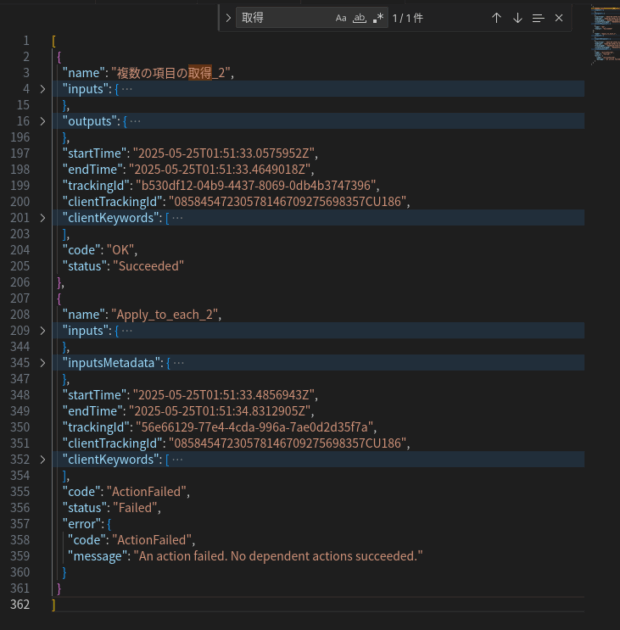
Task: Expand folded "clientKeywords" at line 352
Action: (43, 460)
